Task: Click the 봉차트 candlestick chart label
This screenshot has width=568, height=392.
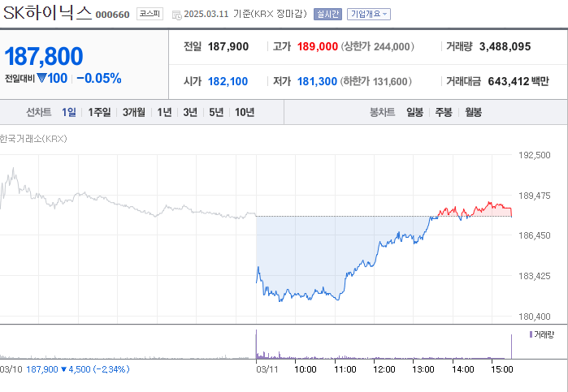Action: [x=382, y=112]
